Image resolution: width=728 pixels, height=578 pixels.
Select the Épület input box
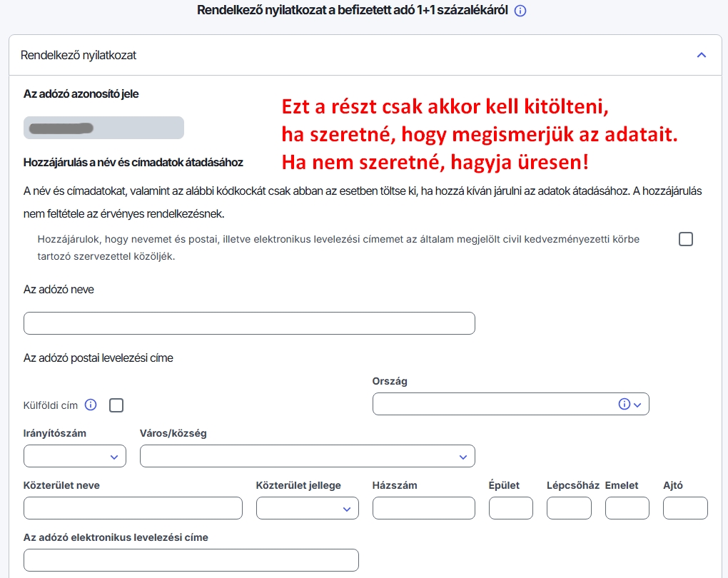pos(510,508)
